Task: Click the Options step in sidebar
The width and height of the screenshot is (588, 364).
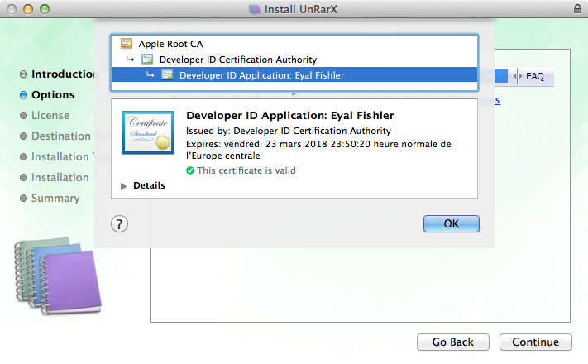Action: [53, 95]
